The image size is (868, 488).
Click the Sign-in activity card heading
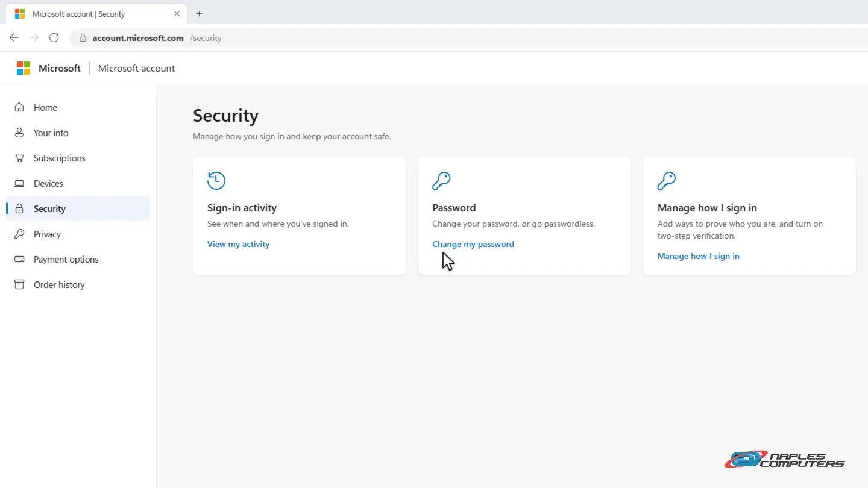click(242, 208)
